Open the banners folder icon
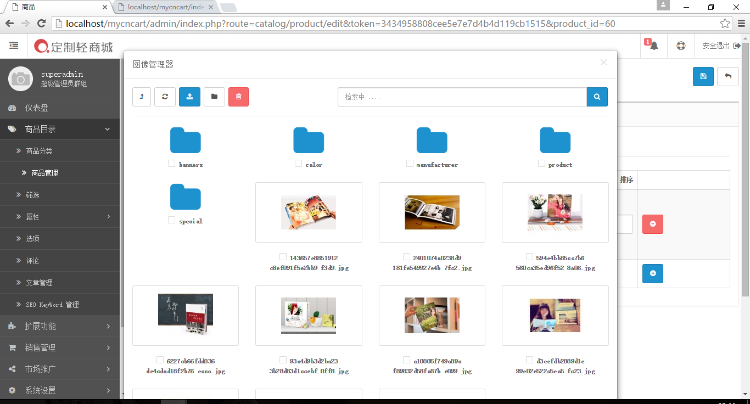Image resolution: width=750 pixels, height=404 pixels. pyautogui.click(x=185, y=140)
